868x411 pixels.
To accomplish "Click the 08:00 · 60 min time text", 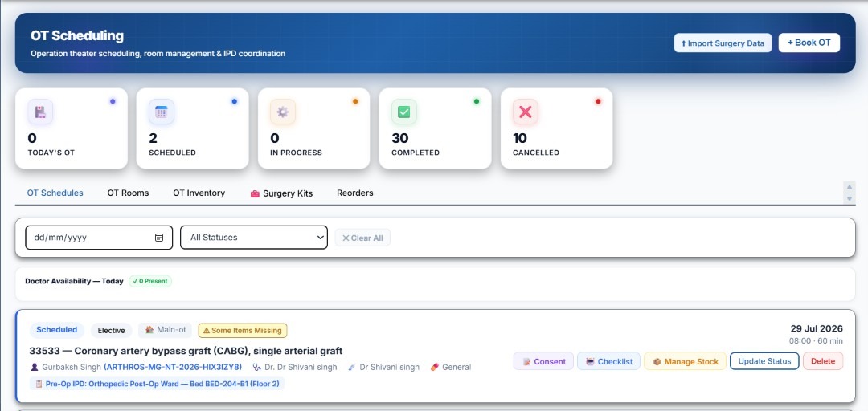I will (x=816, y=340).
